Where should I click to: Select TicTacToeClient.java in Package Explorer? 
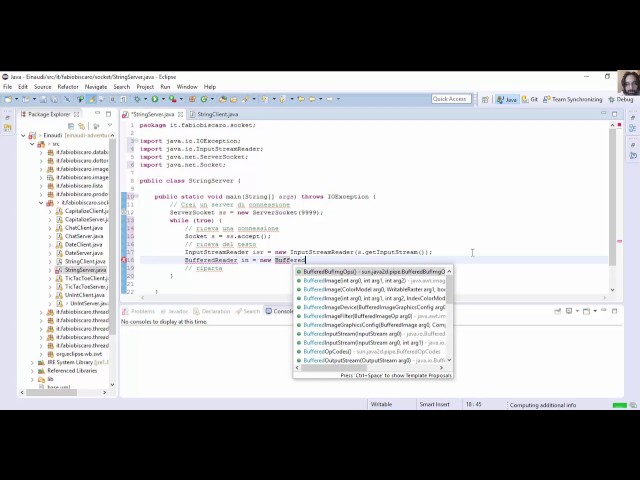click(87, 278)
